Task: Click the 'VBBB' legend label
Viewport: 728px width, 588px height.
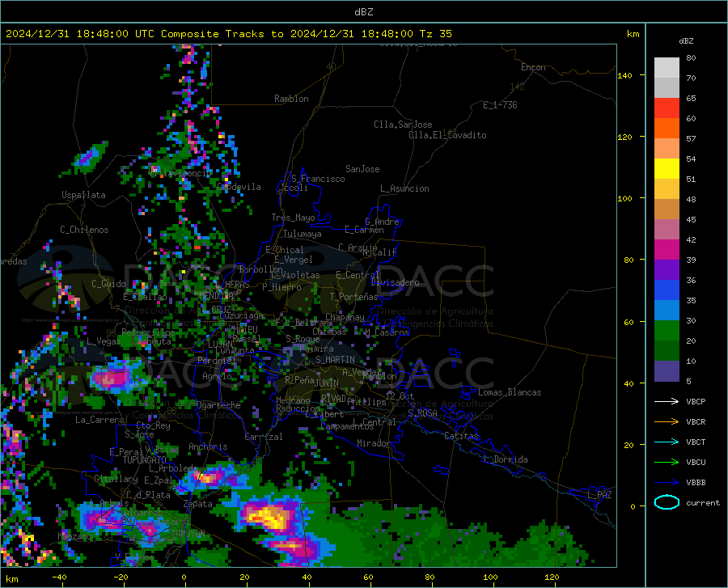Action: pos(696,483)
